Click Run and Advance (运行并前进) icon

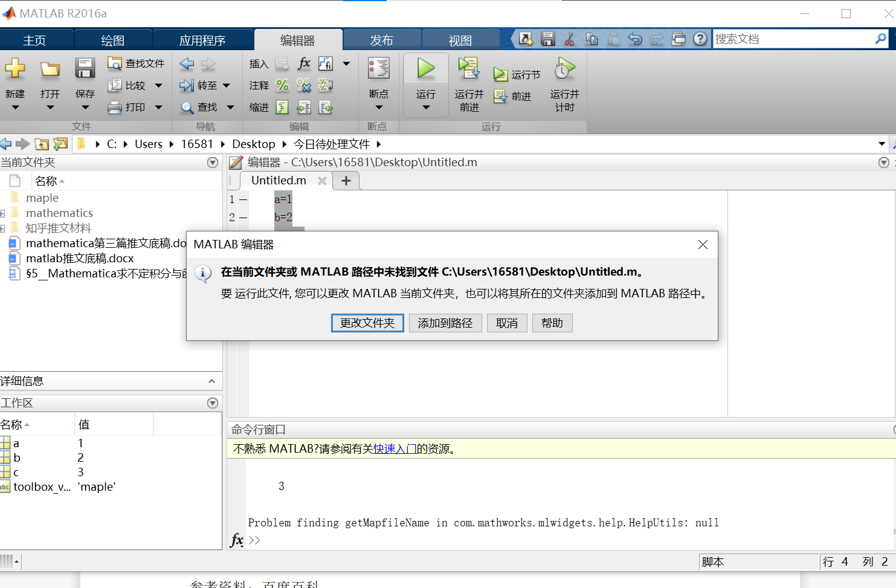point(469,68)
